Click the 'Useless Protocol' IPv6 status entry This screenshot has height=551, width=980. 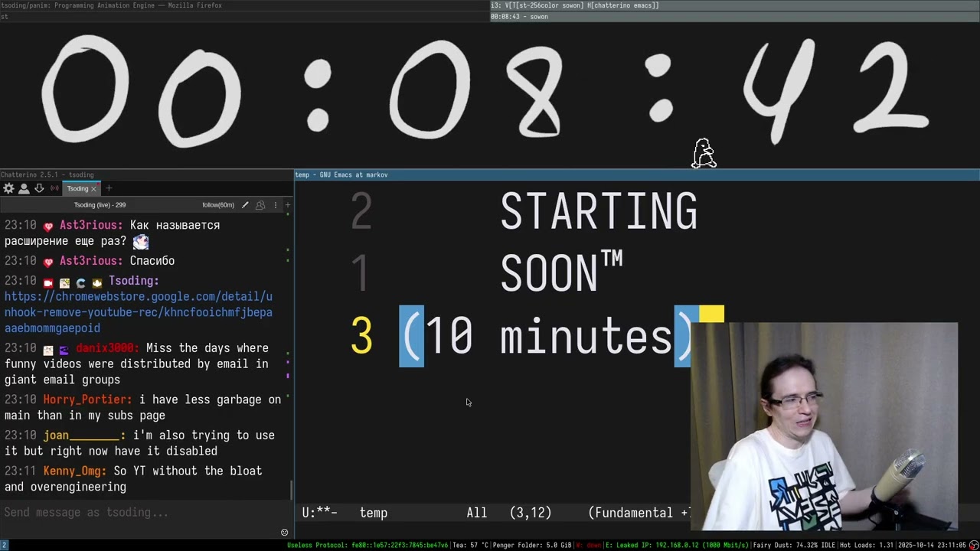point(367,545)
